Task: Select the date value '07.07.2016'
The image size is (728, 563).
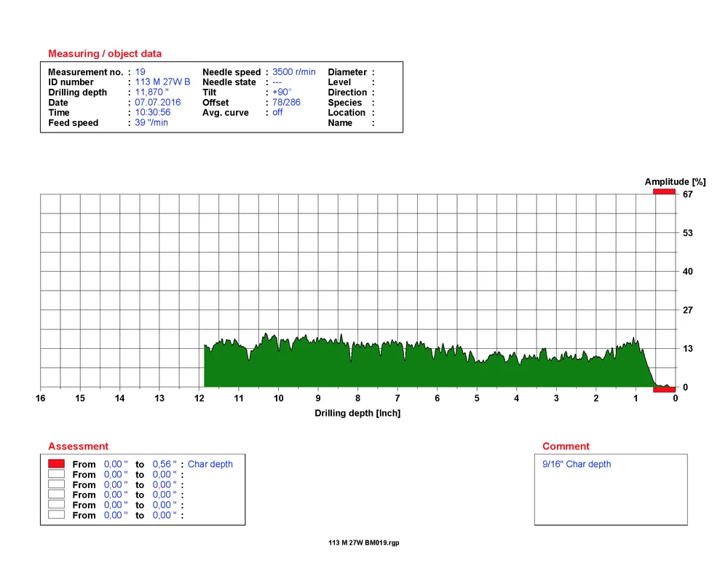Action: [x=158, y=102]
